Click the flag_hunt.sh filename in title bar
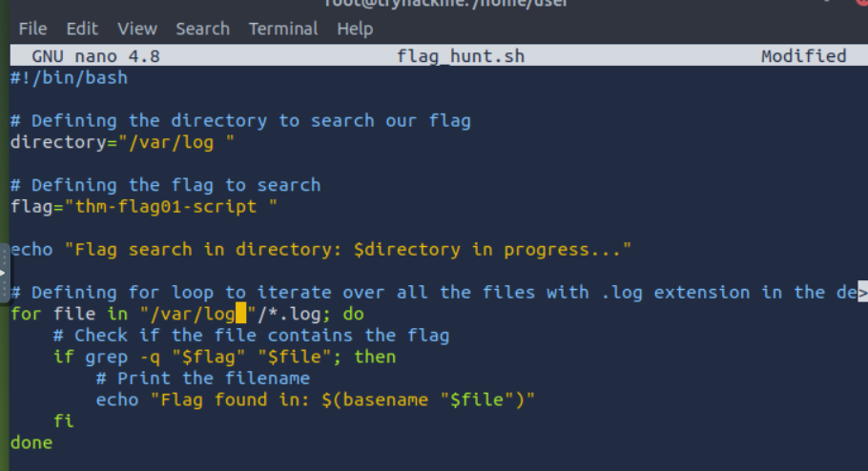The image size is (868, 471). pos(461,56)
